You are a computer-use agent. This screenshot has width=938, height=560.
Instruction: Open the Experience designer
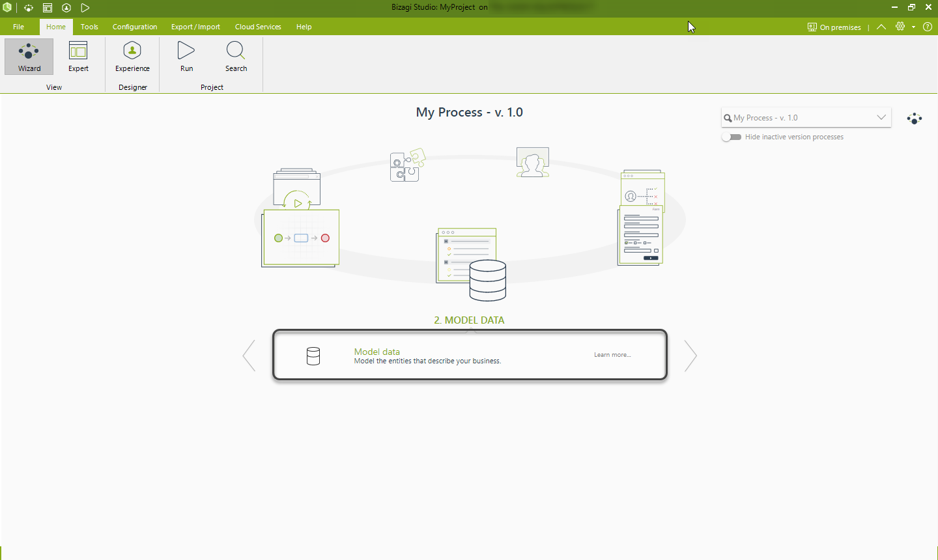click(132, 57)
